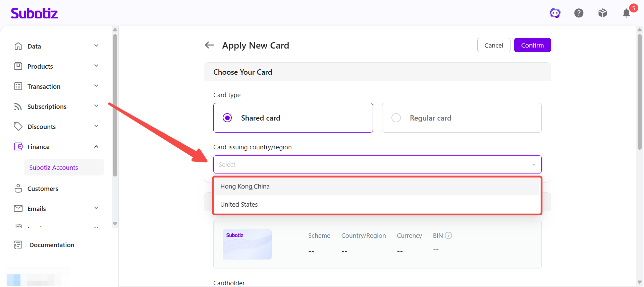Open card issuing country/region dropdown
This screenshot has width=644, height=287.
(x=377, y=164)
